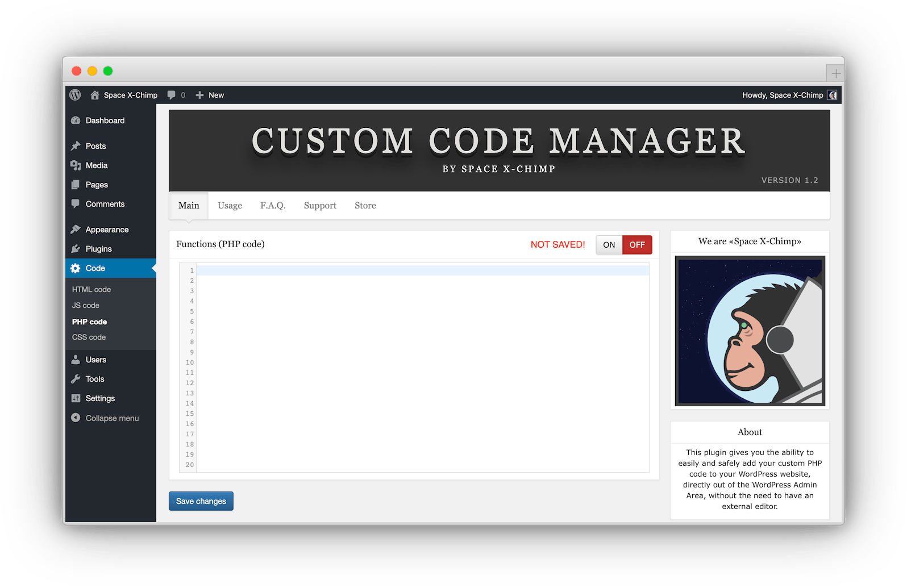Click the 0 comments count in admin bar
This screenshot has width=907, height=588.
click(x=183, y=95)
